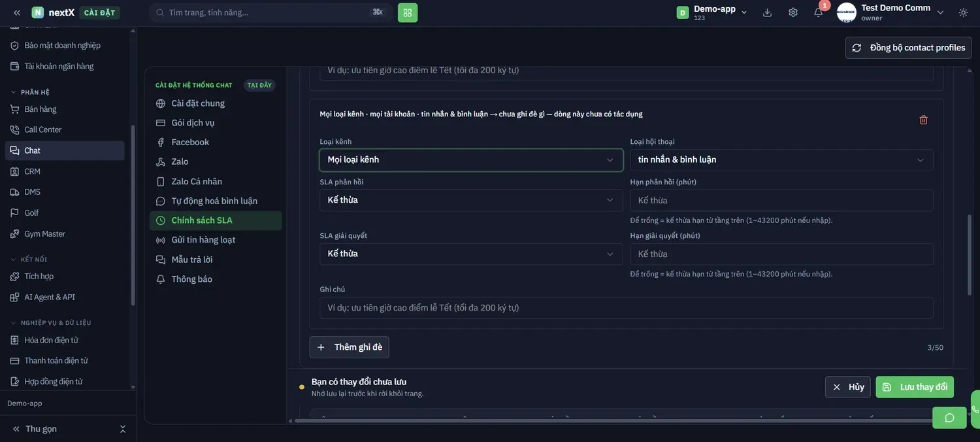Click Hủy to discard changes

click(x=847, y=387)
